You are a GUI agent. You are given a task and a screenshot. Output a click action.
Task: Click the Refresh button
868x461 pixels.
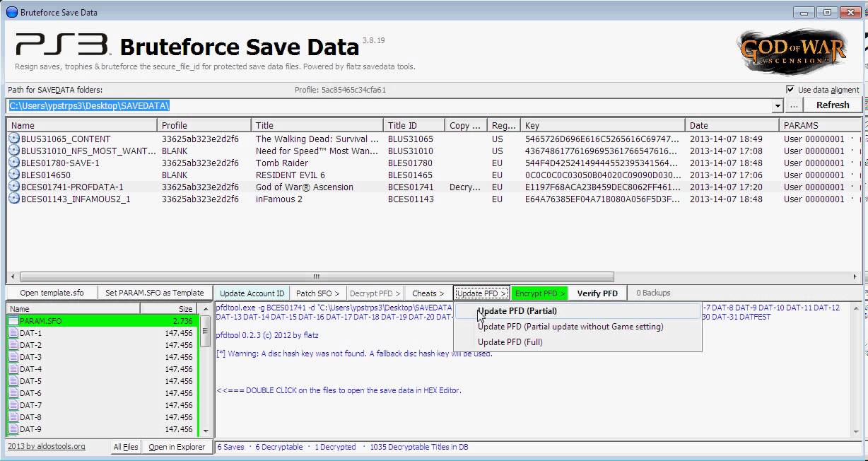pyautogui.click(x=833, y=105)
